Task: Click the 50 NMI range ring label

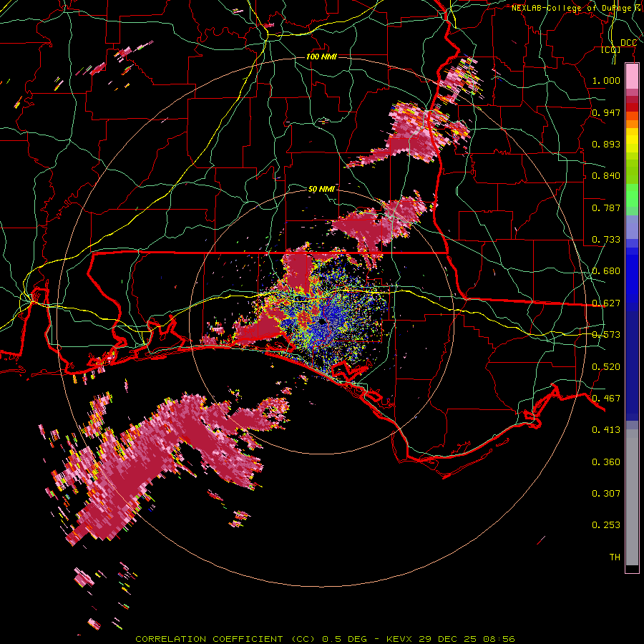Action: 321,189
